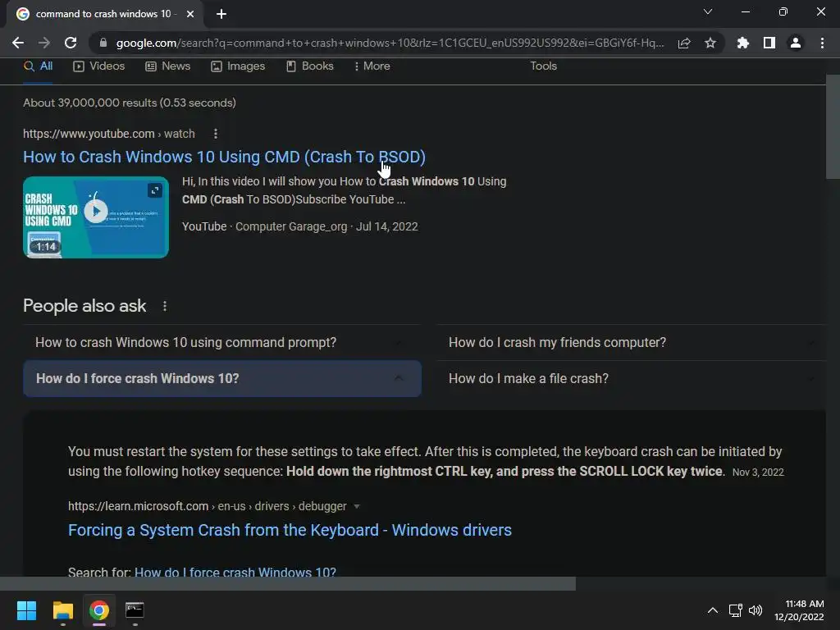Expand the video preview using the corner icon

[155, 190]
